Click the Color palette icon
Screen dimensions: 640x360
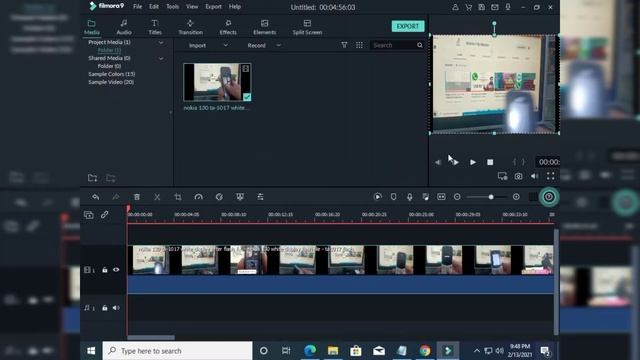[x=219, y=197]
